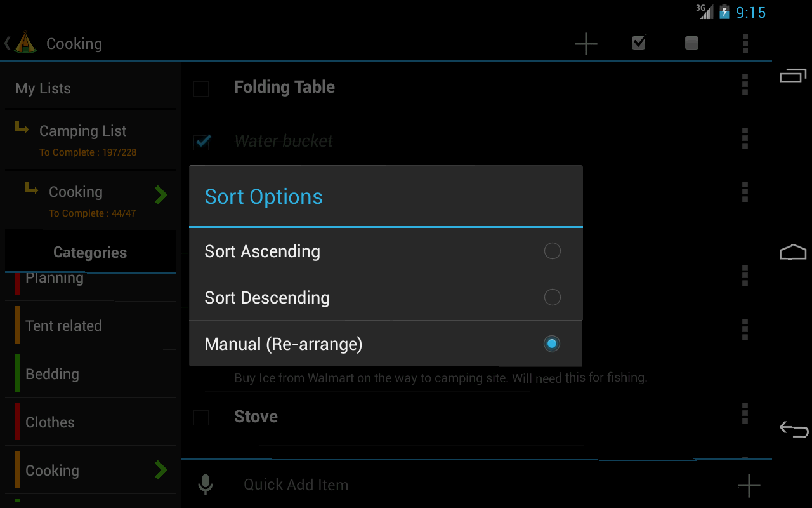This screenshot has width=812, height=508.
Task: Tap the uncheck-all square icon in top bar
Action: (691, 43)
